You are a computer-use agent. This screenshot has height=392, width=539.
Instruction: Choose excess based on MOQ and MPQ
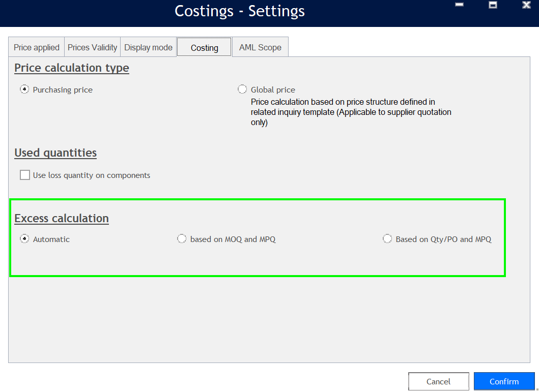182,239
